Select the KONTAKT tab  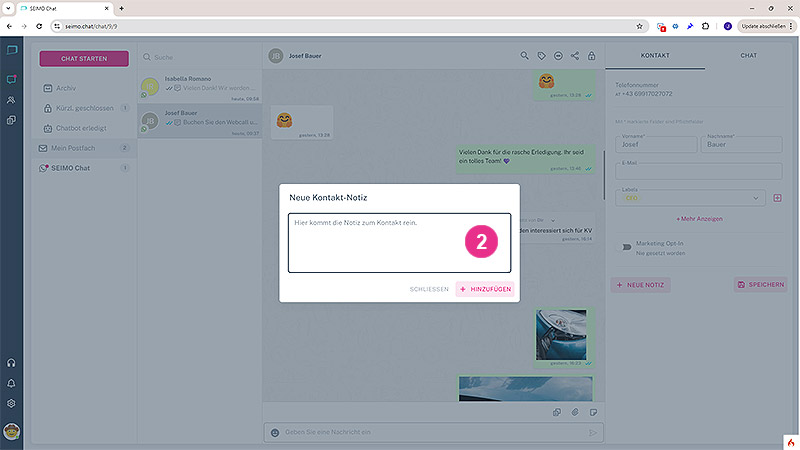coord(655,56)
